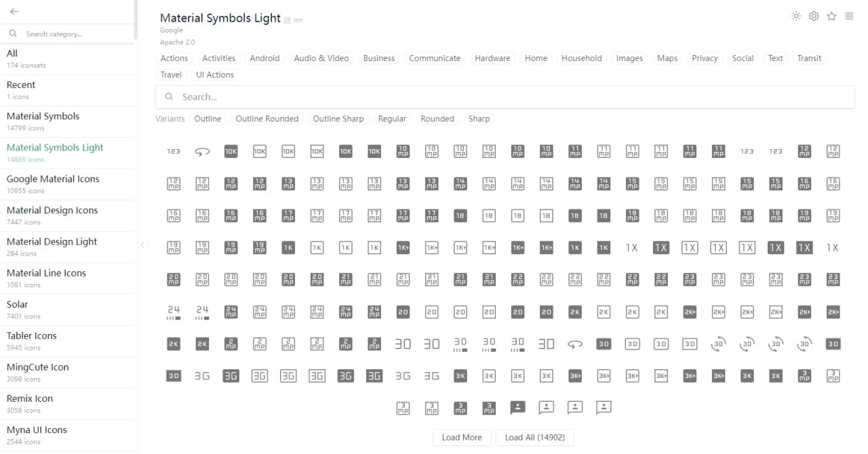This screenshot has height=454, width=868.
Task: Toggle the Outline Rounded variant filter
Action: (267, 119)
